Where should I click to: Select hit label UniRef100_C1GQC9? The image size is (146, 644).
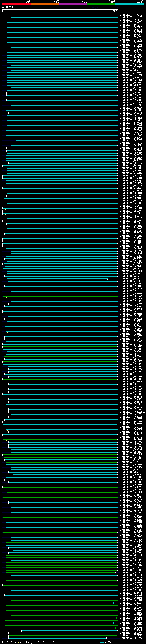pos(131,631)
